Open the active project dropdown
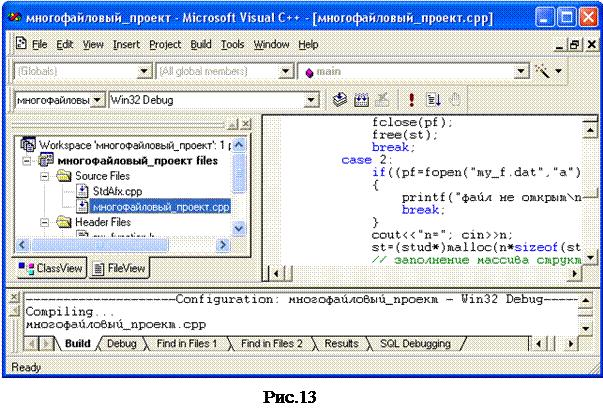 pyautogui.click(x=97, y=100)
